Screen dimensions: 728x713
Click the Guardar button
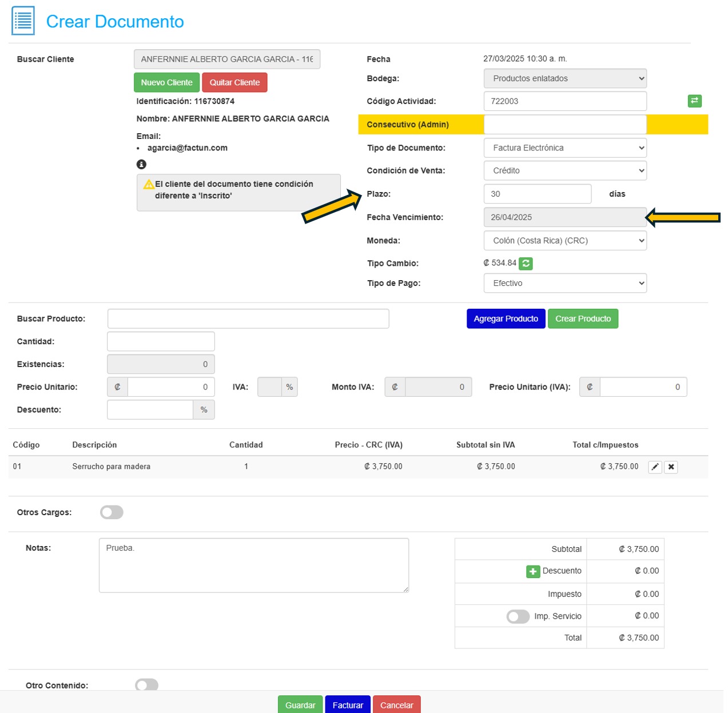pos(300,704)
